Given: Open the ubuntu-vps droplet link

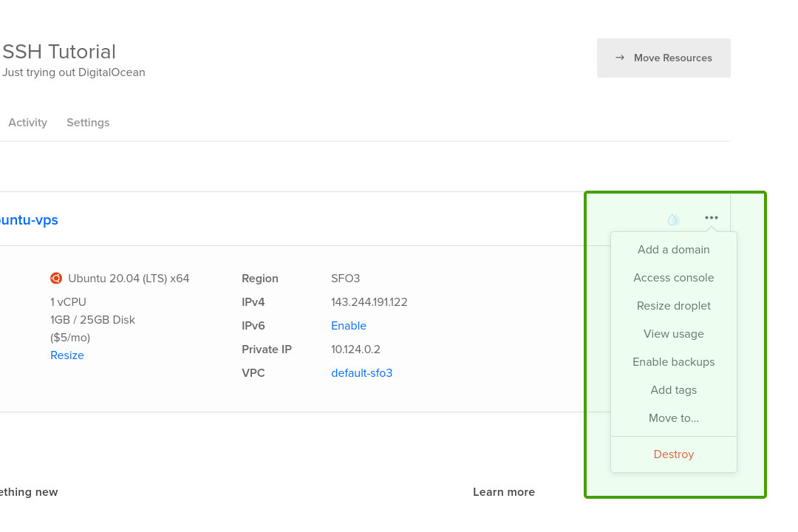Looking at the screenshot, I should 29,220.
